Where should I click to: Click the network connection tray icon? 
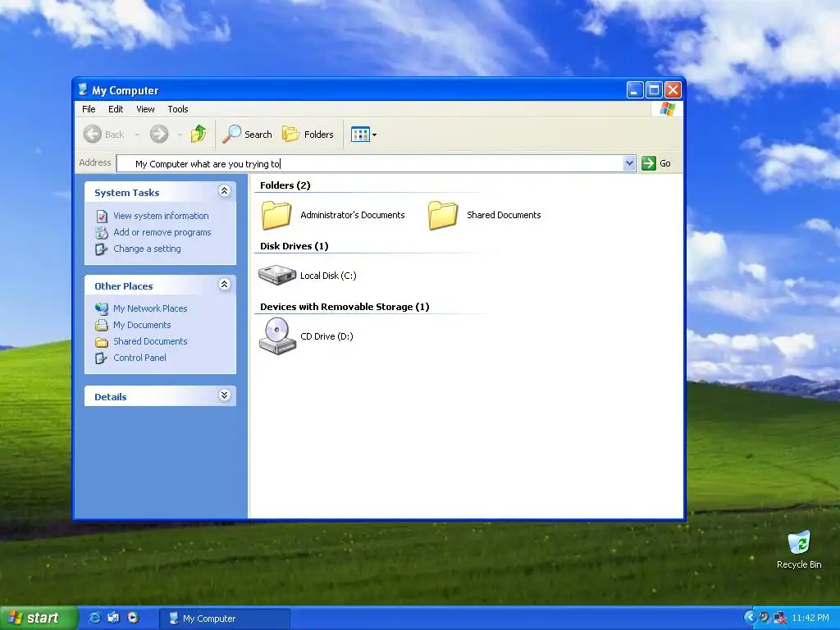[x=780, y=618]
